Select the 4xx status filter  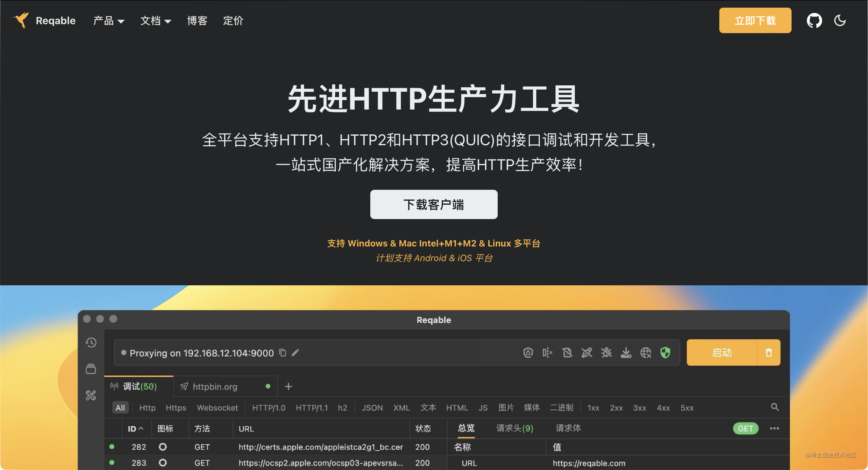click(x=663, y=408)
